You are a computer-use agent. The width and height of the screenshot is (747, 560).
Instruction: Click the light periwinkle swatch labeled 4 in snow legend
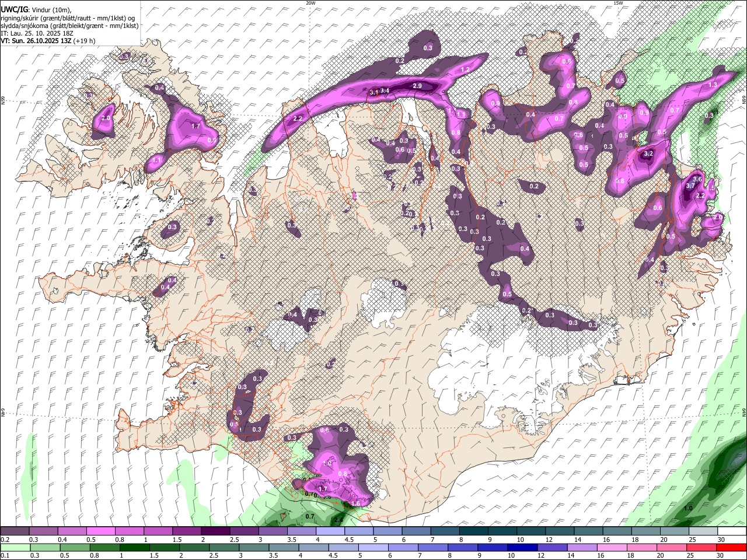coord(330,531)
